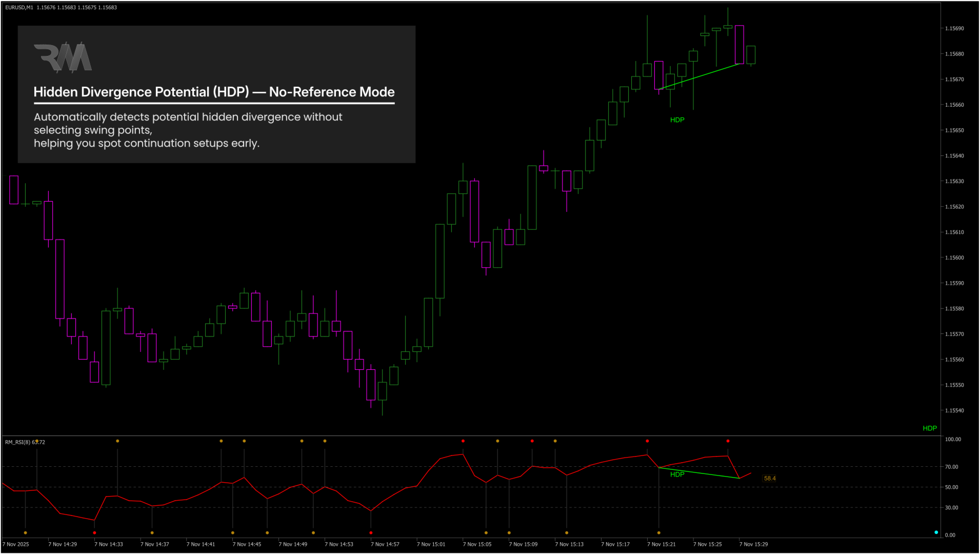Click the 7 Nov 2025 date label

click(x=15, y=545)
